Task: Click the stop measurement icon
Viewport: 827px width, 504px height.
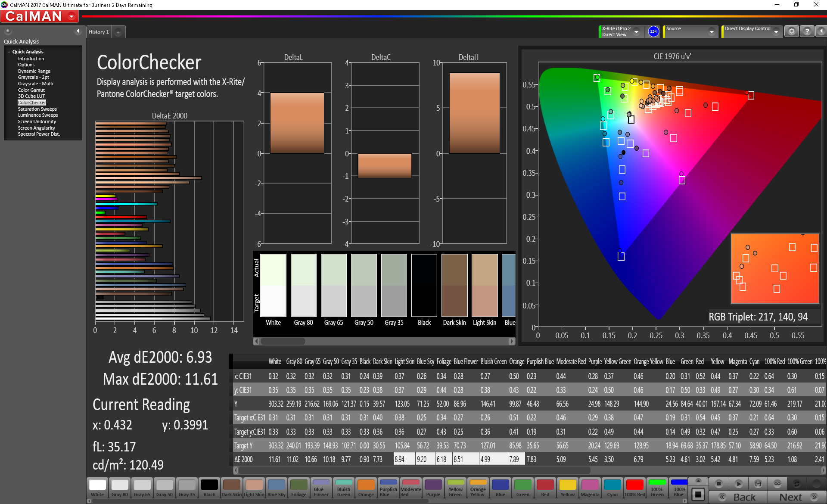Action: coord(718,483)
